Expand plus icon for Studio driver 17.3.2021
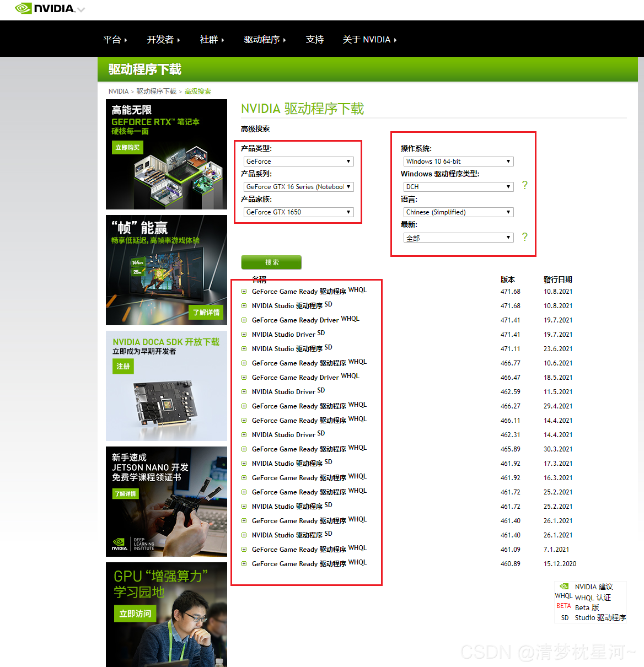 coord(244,464)
